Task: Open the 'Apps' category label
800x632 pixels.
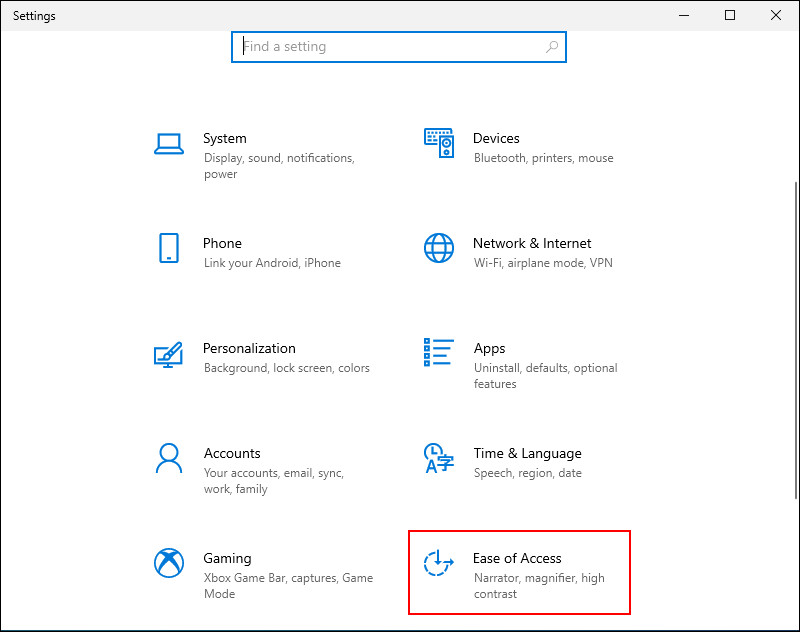Action: 489,348
